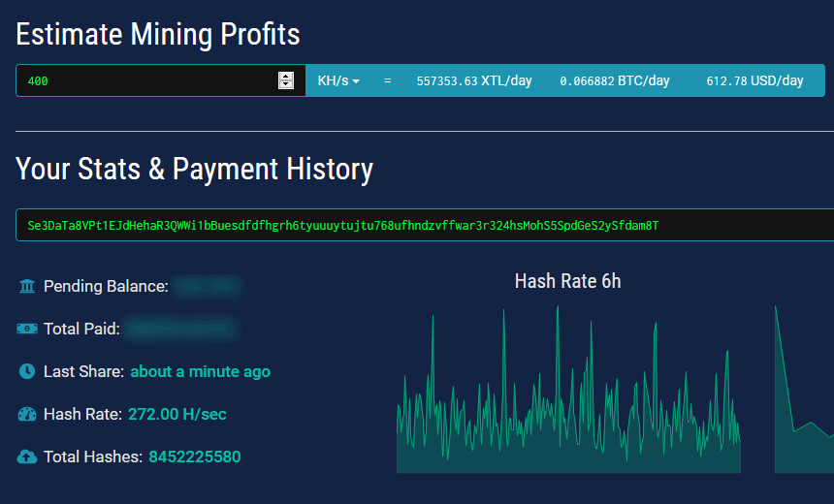Click the Pending Balance bank icon
834x504 pixels.
27,286
